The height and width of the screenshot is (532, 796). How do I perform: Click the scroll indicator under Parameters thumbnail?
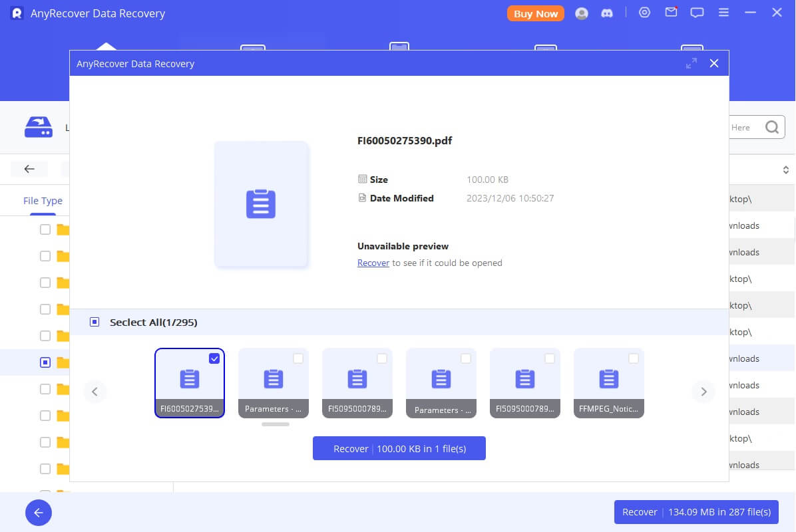274,424
